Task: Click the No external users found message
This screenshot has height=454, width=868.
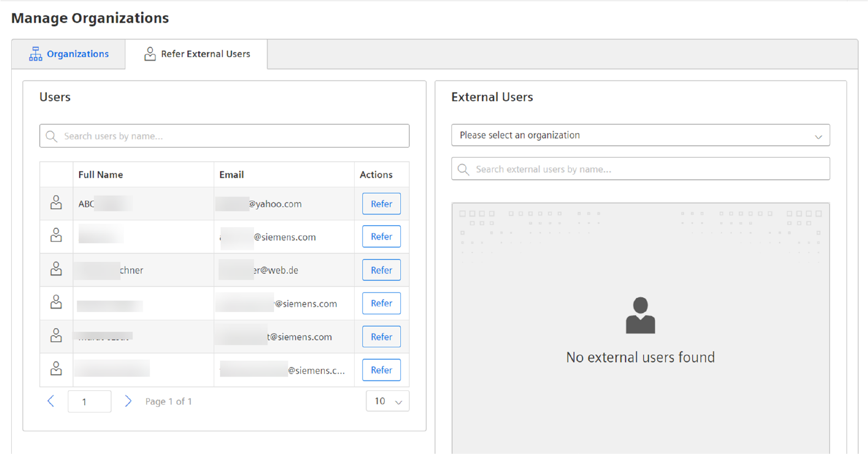Action: (640, 357)
